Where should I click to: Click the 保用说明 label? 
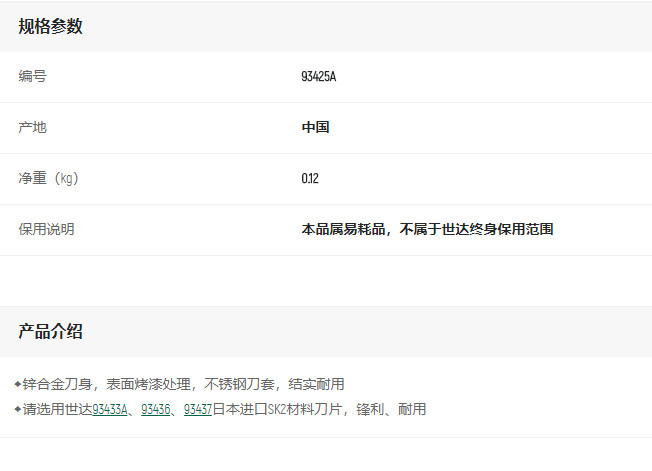point(46,230)
